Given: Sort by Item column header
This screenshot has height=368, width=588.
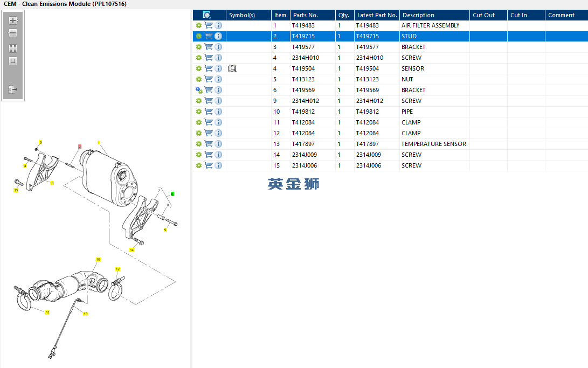Looking at the screenshot, I should (280, 15).
